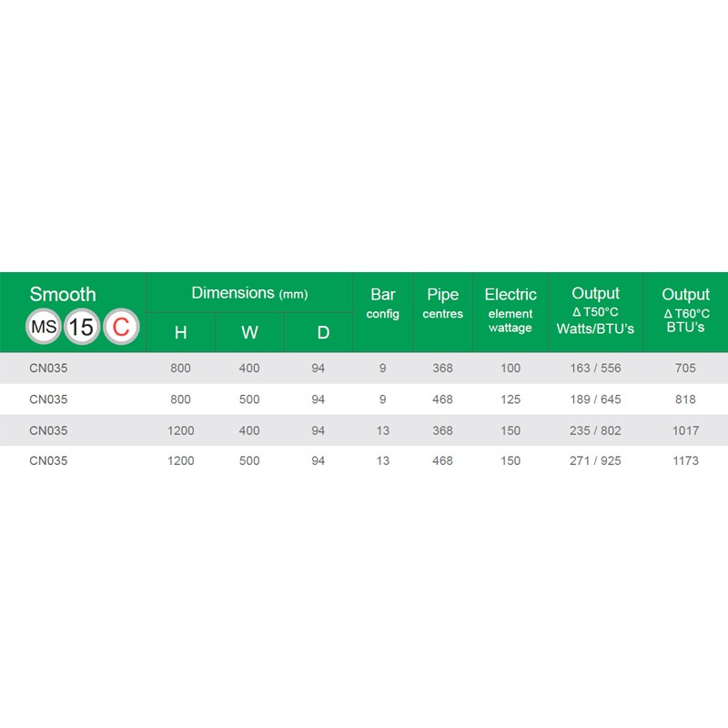Click height 800 in the 705 row
This screenshot has height=728, width=728.
[x=180, y=369]
